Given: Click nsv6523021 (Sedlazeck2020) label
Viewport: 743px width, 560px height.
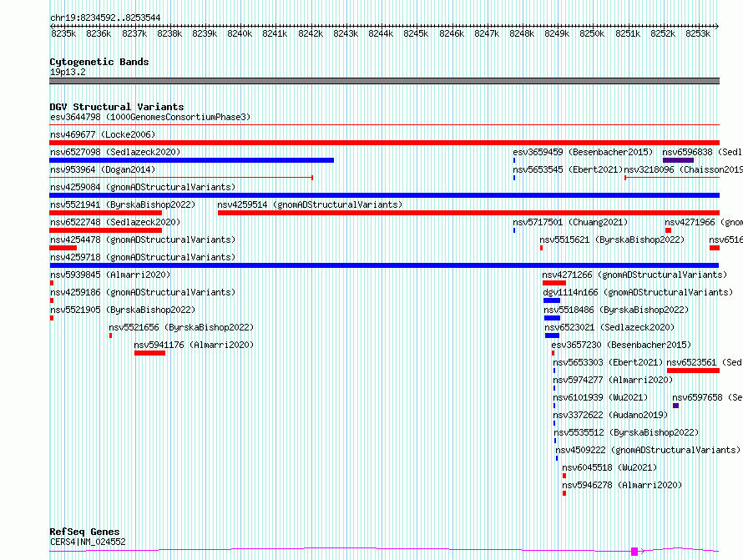Looking at the screenshot, I should click(x=609, y=327).
